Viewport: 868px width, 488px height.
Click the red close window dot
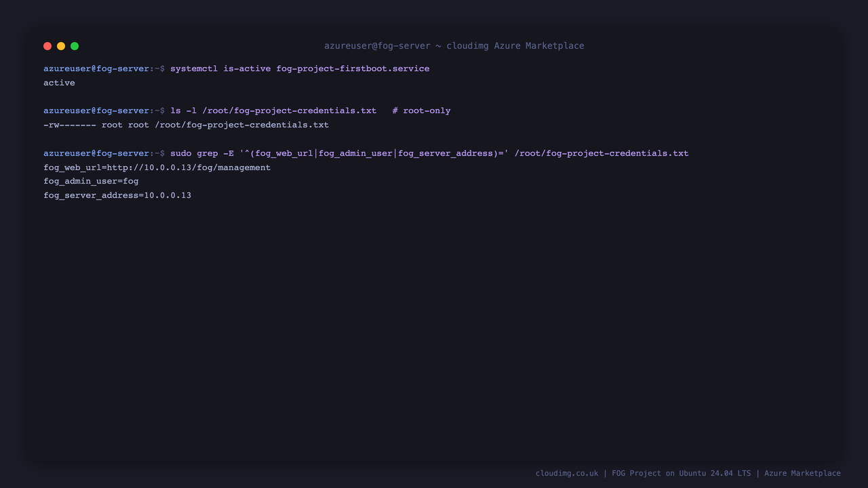point(47,46)
